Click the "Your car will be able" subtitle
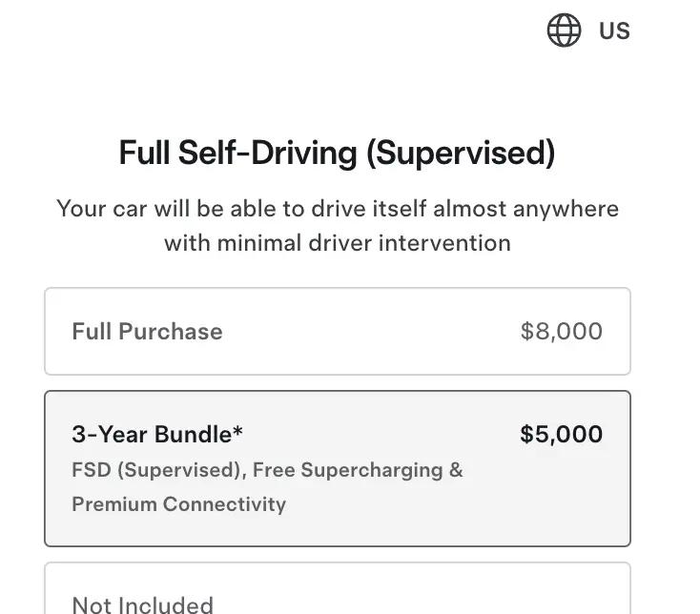 click(338, 209)
